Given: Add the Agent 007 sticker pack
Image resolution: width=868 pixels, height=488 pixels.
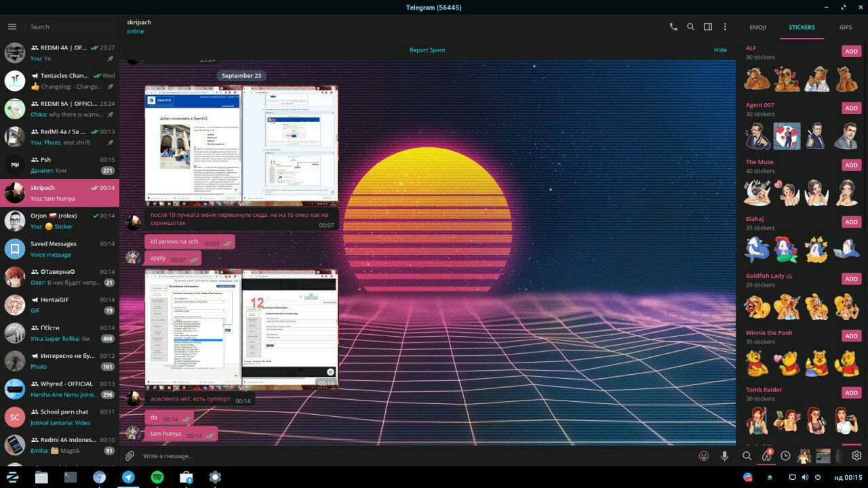Looking at the screenshot, I should (851, 108).
